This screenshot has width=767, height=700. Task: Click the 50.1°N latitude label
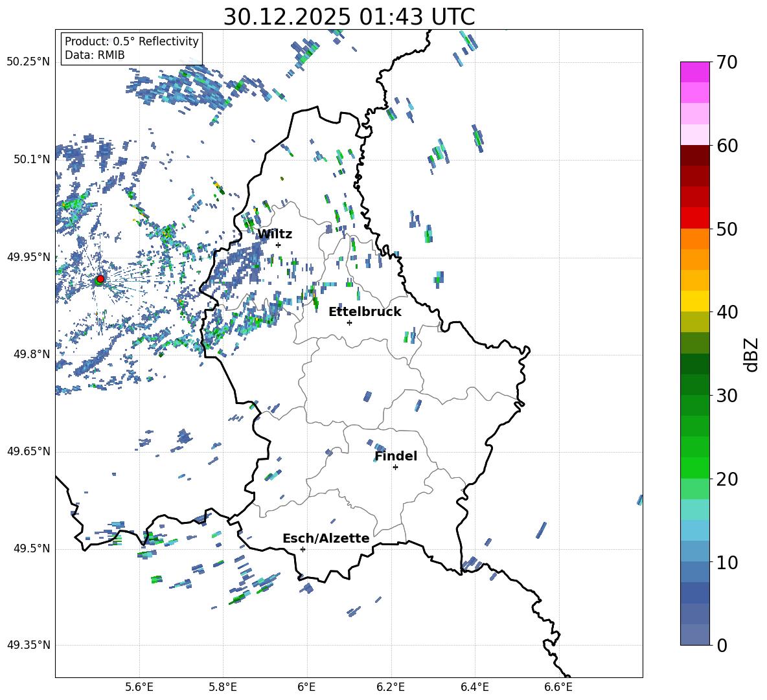pos(32,160)
